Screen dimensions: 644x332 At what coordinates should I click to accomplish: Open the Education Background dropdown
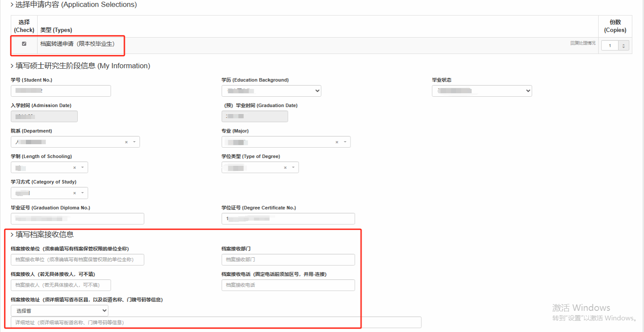(271, 91)
